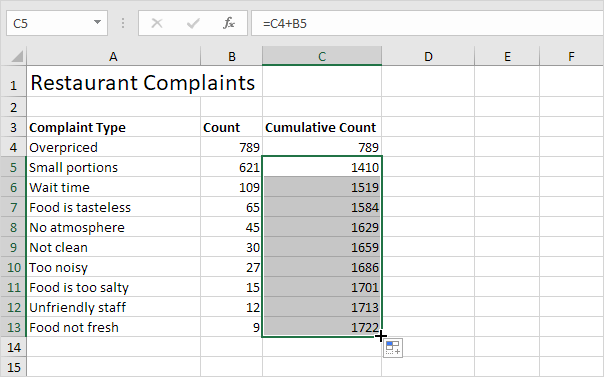Click the count cell showing 27

pyautogui.click(x=232, y=267)
